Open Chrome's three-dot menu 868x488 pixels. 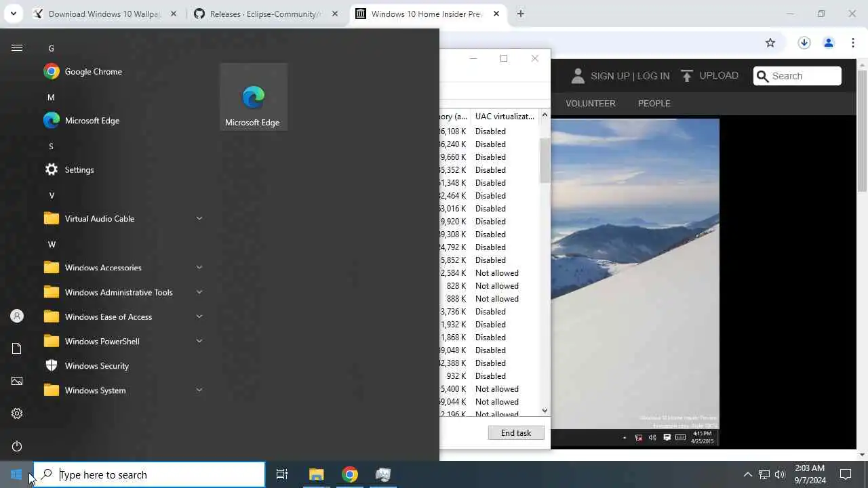(853, 43)
